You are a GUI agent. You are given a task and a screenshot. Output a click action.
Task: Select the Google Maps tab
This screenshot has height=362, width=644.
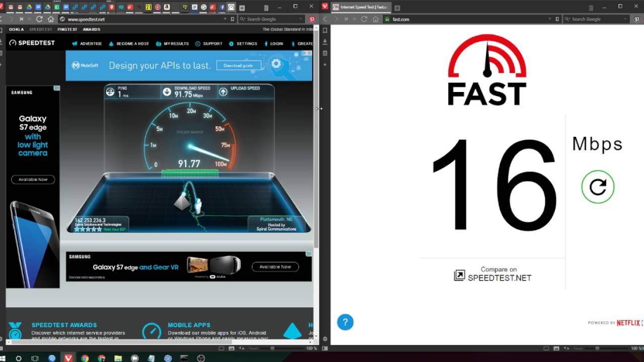tap(112, 8)
